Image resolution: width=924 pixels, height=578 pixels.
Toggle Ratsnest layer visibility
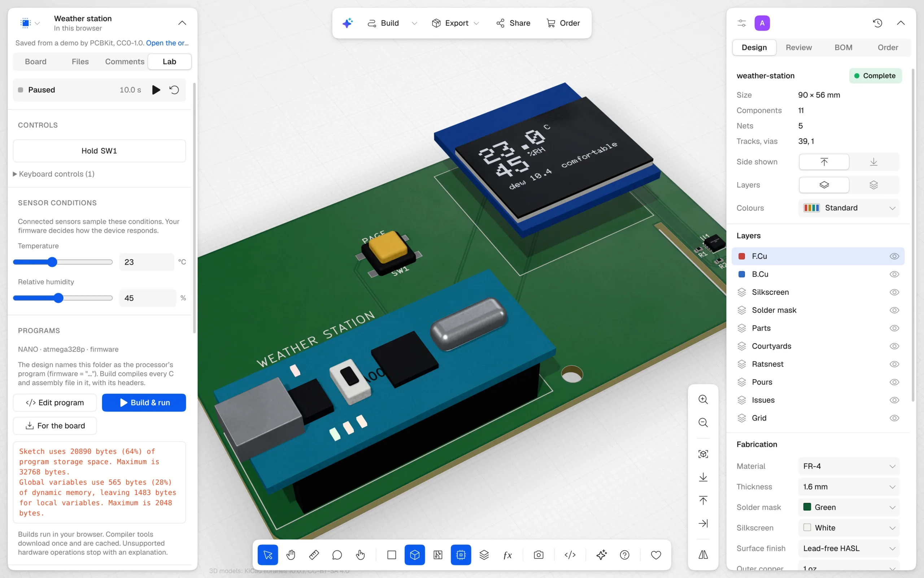[894, 364]
